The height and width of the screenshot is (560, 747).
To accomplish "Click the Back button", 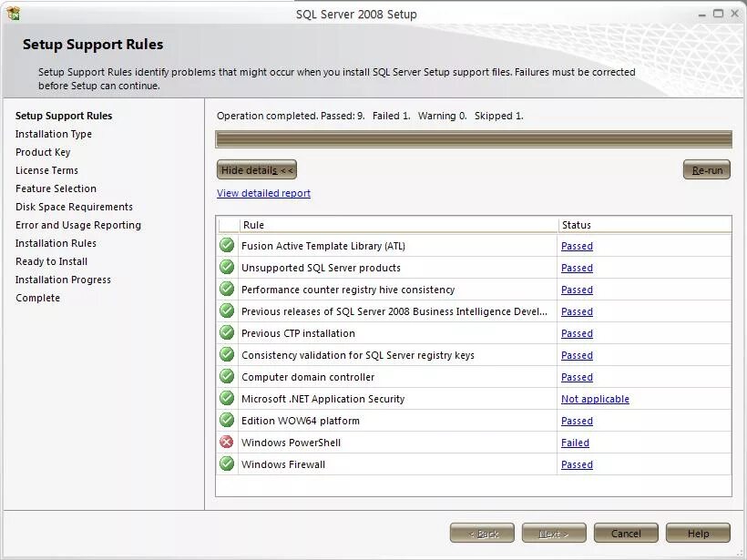I will pyautogui.click(x=482, y=533).
